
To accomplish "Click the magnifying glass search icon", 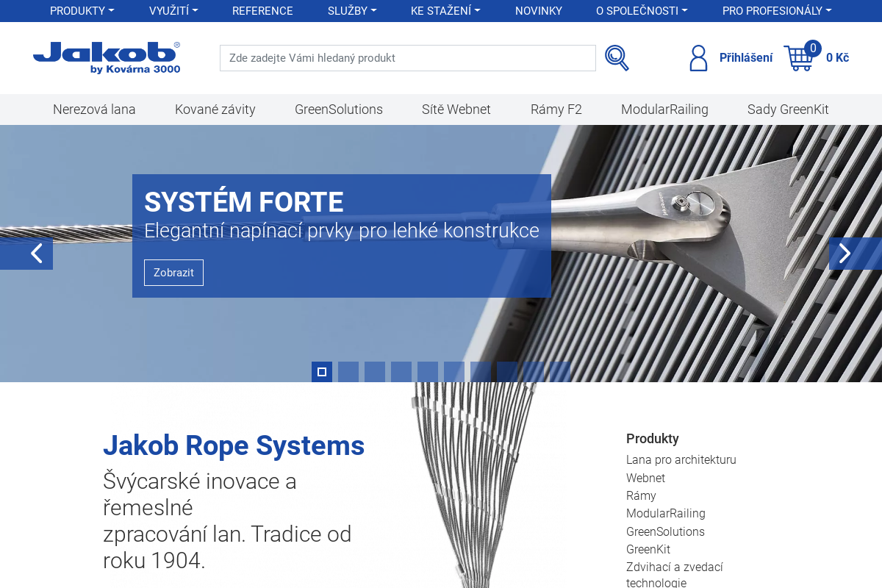I will coord(617,58).
